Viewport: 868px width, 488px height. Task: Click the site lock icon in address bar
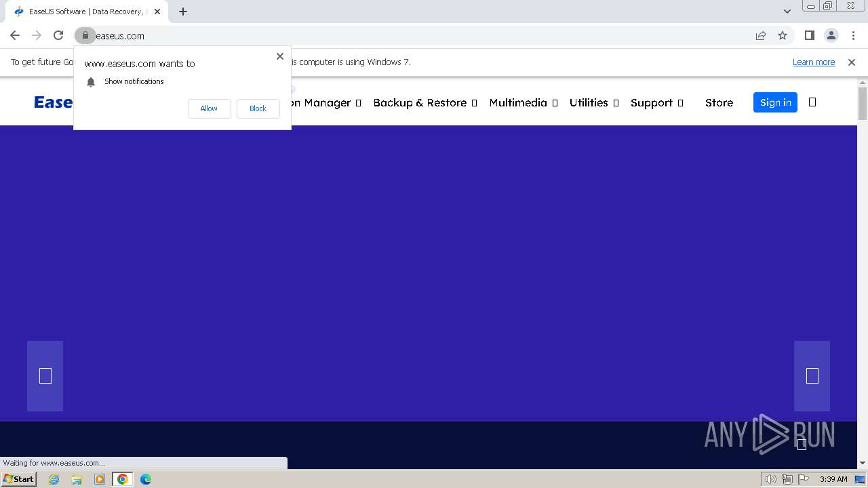coord(85,35)
